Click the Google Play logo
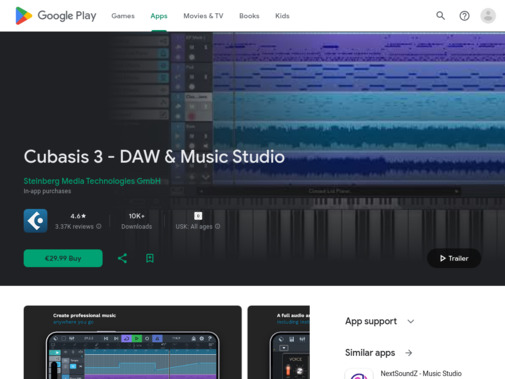 tap(56, 16)
